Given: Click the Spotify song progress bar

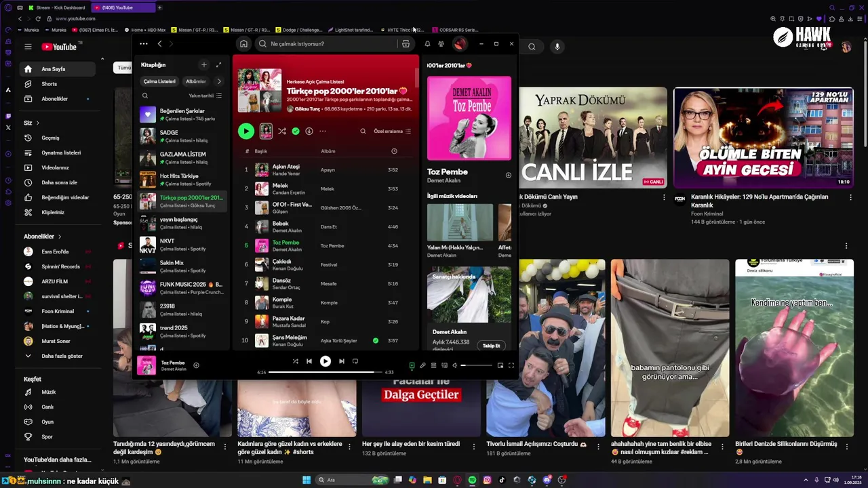Looking at the screenshot, I should (324, 372).
